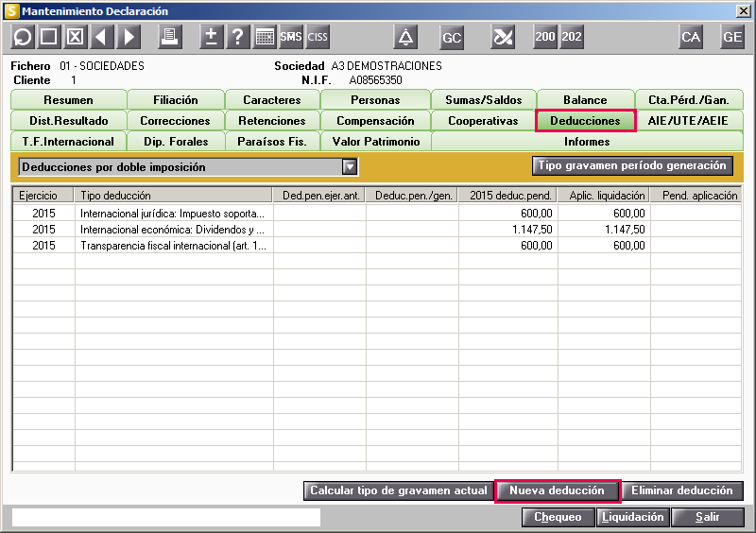Image resolution: width=756 pixels, height=533 pixels.
Task: Open the Informes tab
Action: (x=587, y=142)
